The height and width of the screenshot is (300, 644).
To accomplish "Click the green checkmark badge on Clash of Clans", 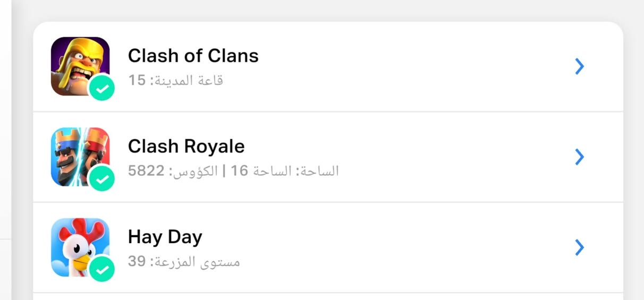I will pyautogui.click(x=102, y=89).
